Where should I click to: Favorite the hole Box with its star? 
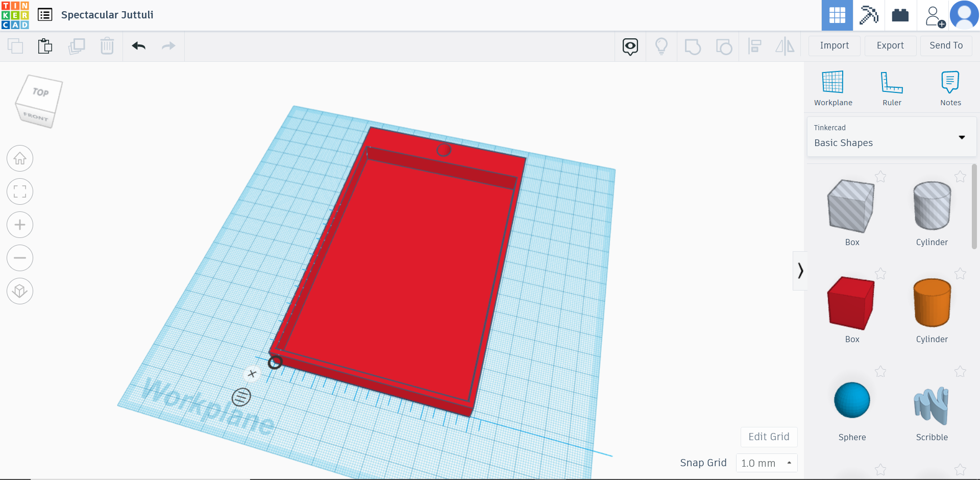tap(880, 177)
